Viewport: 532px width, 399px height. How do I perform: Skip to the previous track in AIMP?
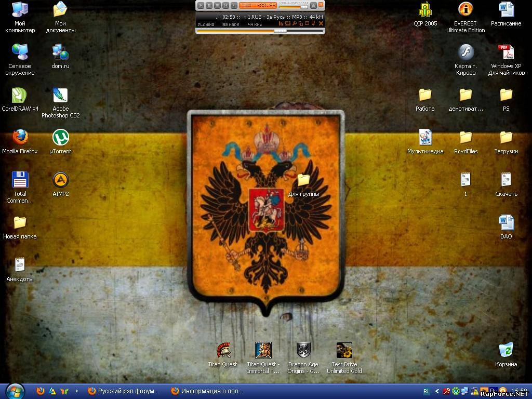click(x=225, y=5)
